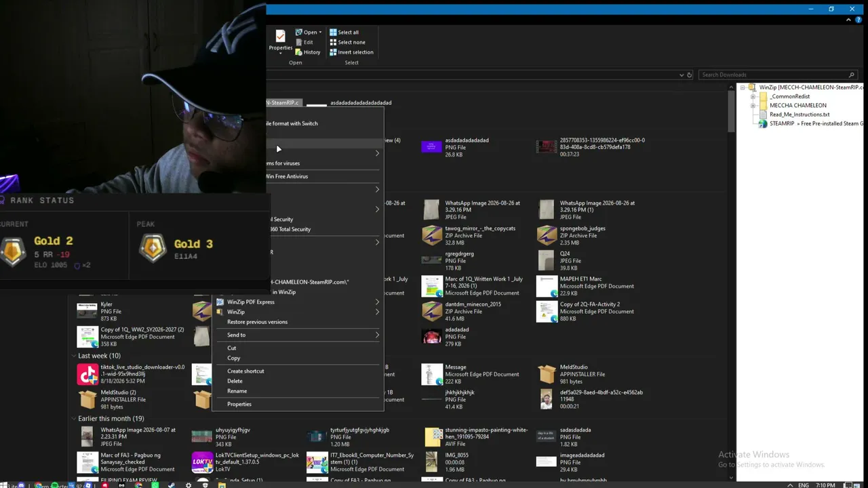The height and width of the screenshot is (488, 868).
Task: Choose WinZip PDF Express from context menu
Action: click(x=298, y=302)
